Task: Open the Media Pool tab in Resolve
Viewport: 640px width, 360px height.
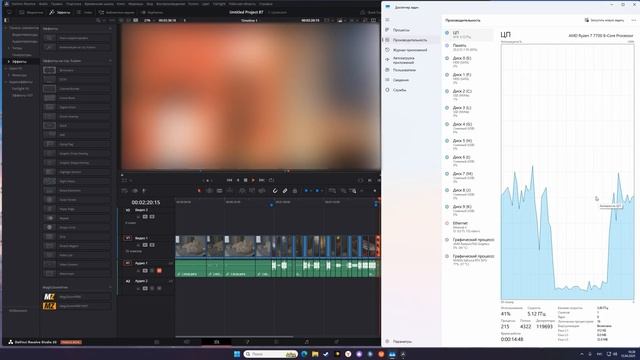Action: coord(31,12)
